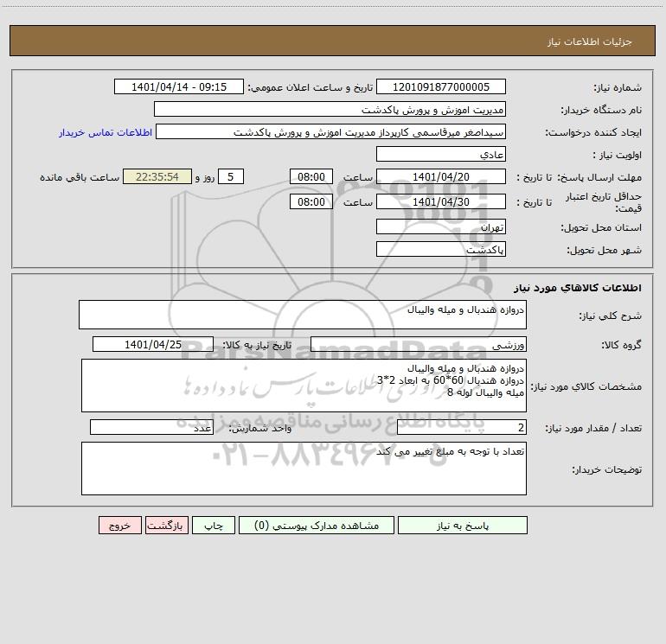Click the goods need date 1401/04/25
Screen dimensions: 666x644
click(x=153, y=344)
